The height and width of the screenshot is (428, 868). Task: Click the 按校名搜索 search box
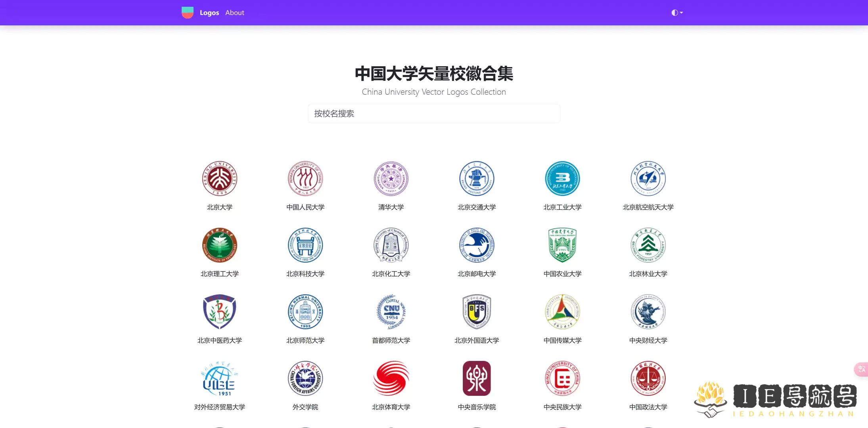(433, 113)
